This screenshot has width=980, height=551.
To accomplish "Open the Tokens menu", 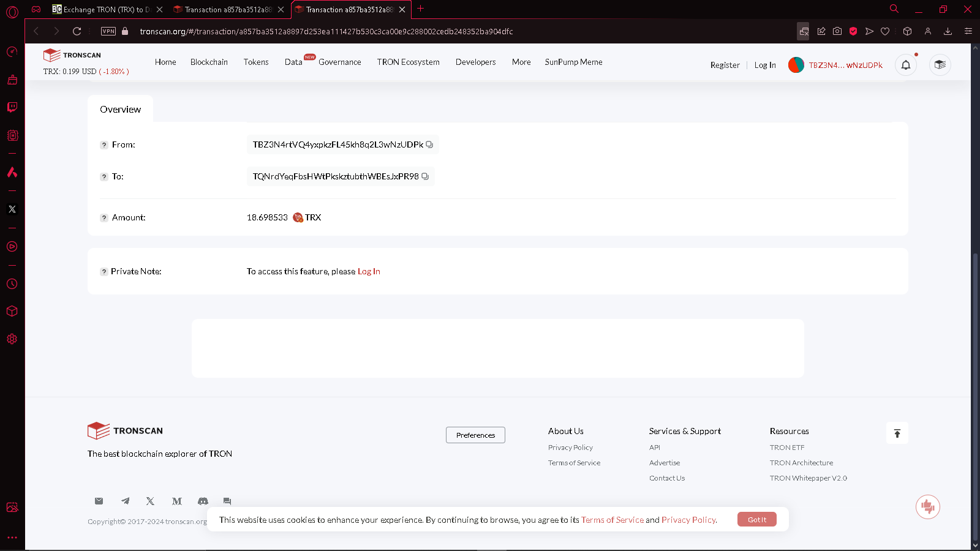I will click(256, 62).
